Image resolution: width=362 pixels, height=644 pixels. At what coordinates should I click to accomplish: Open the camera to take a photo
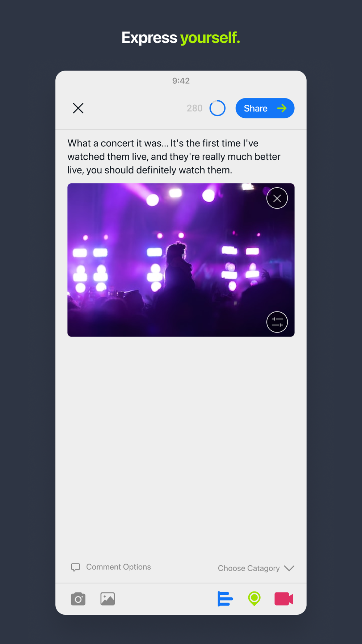click(x=78, y=599)
